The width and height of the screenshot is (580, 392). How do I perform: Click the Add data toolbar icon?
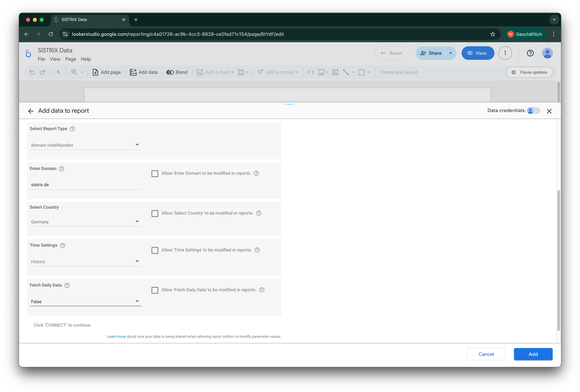133,72
